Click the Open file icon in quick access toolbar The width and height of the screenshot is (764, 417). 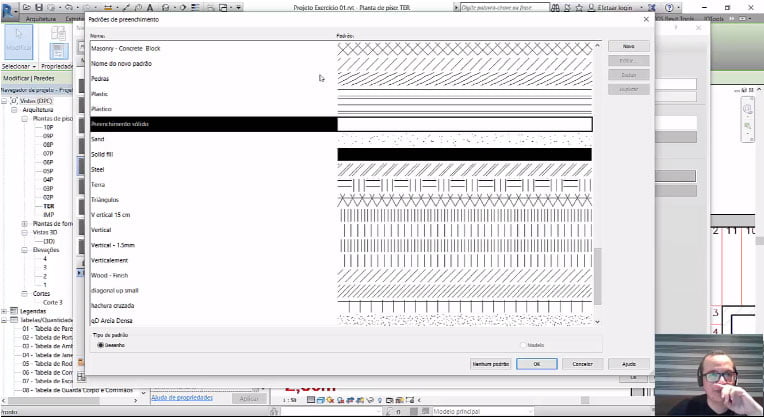[27, 7]
